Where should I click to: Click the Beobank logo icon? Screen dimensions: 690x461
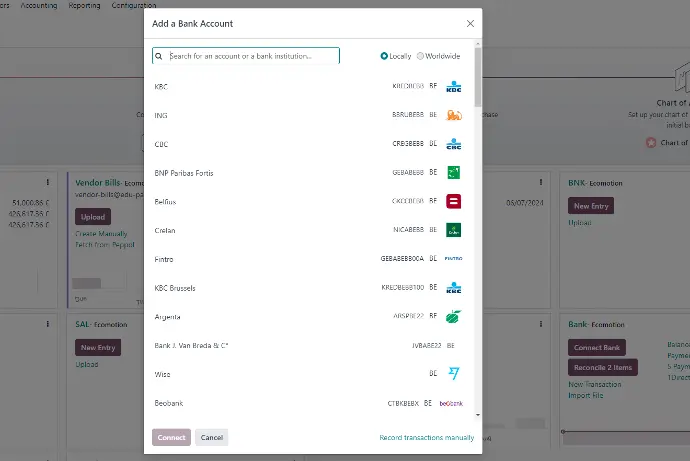pos(451,403)
